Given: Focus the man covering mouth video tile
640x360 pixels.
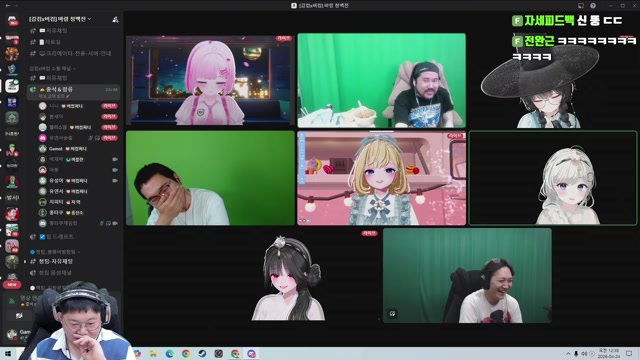Looking at the screenshot, I should point(210,178).
